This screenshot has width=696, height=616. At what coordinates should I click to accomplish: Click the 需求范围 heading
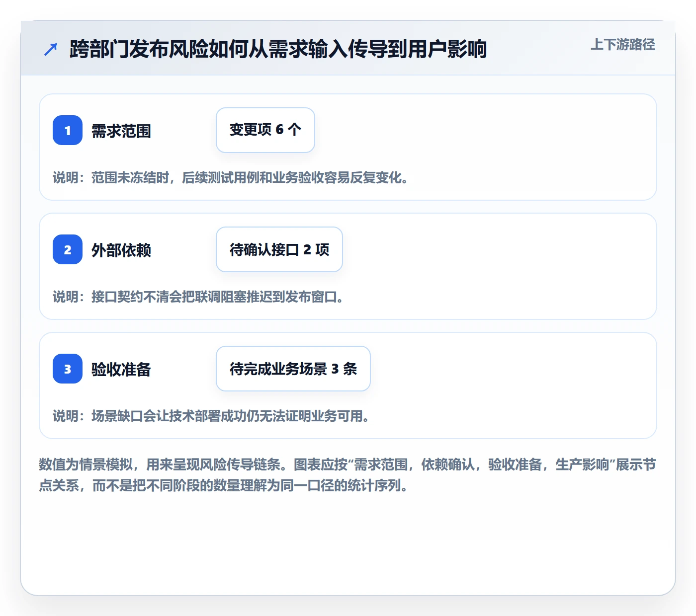coord(121,131)
